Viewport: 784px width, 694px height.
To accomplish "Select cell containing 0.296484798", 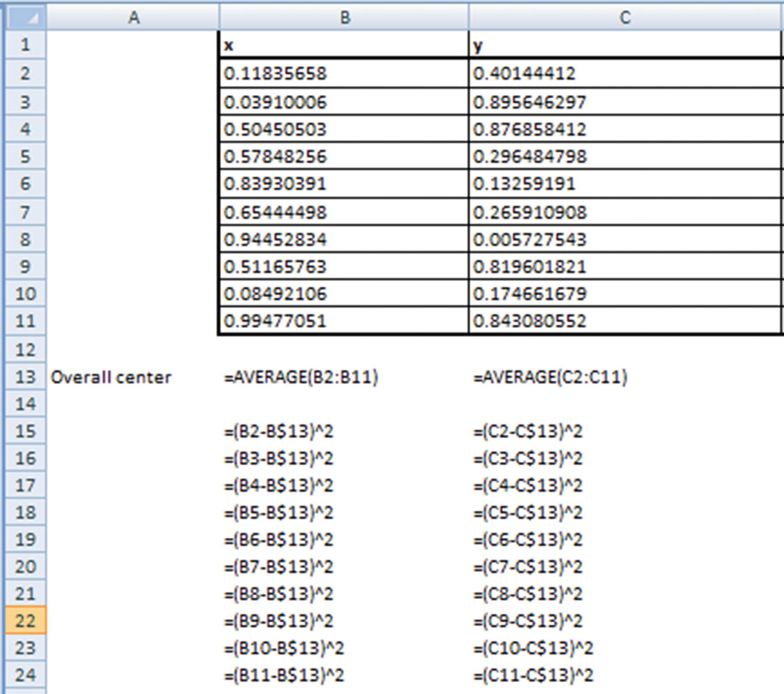I will [x=626, y=156].
